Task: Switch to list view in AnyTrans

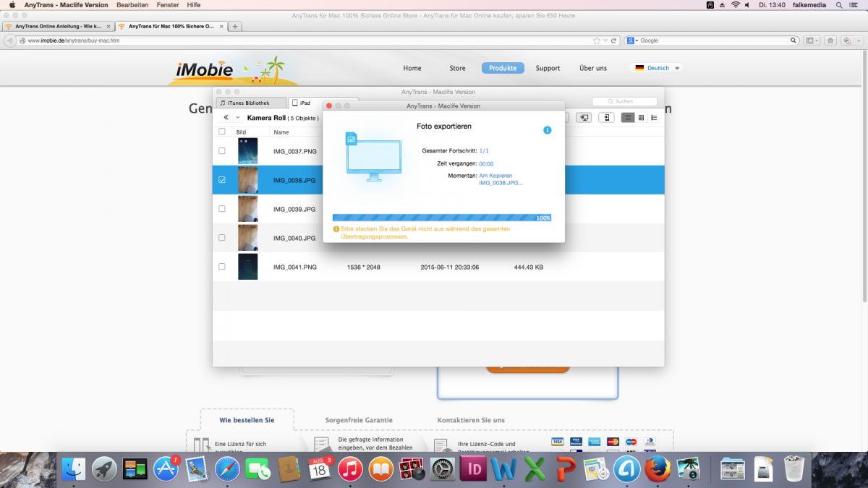Action: pos(628,117)
